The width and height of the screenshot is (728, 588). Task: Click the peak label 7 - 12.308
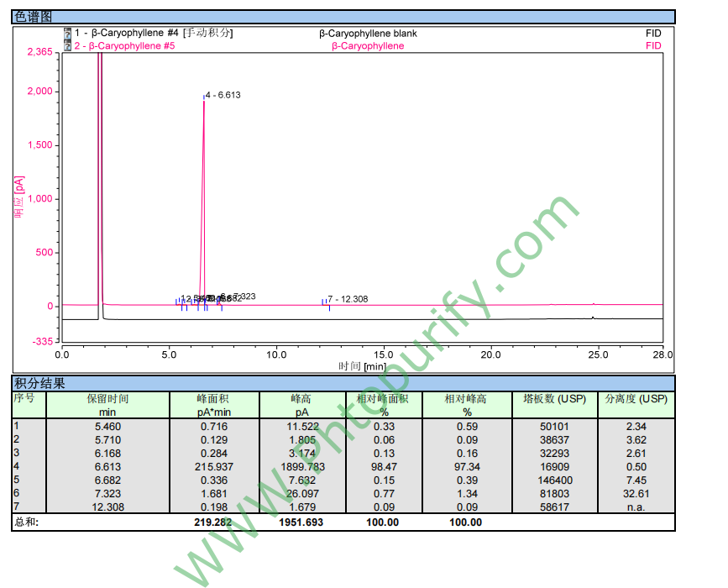click(348, 299)
